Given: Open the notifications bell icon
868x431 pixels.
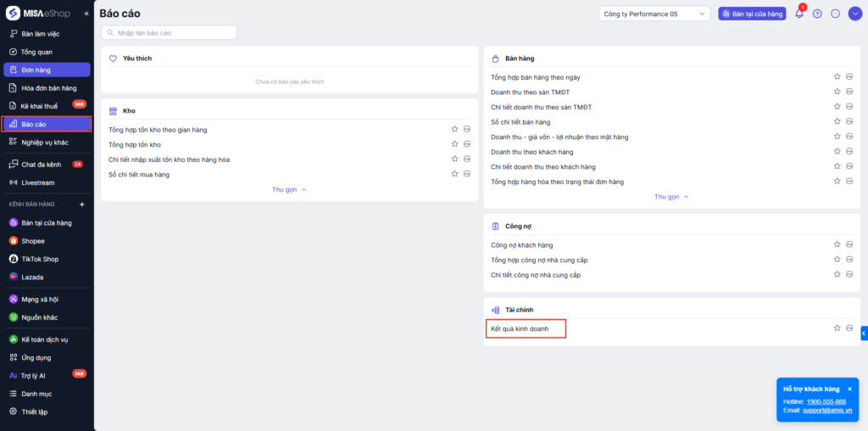Looking at the screenshot, I should click(x=798, y=14).
